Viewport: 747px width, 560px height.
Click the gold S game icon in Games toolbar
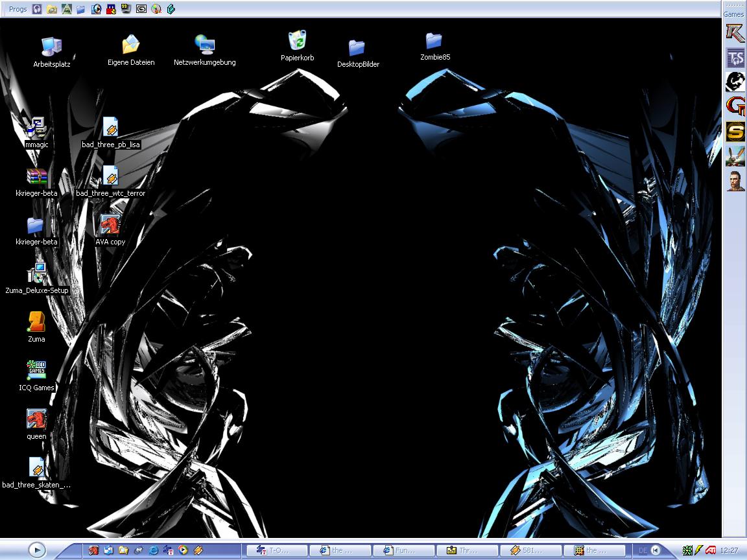tap(735, 132)
